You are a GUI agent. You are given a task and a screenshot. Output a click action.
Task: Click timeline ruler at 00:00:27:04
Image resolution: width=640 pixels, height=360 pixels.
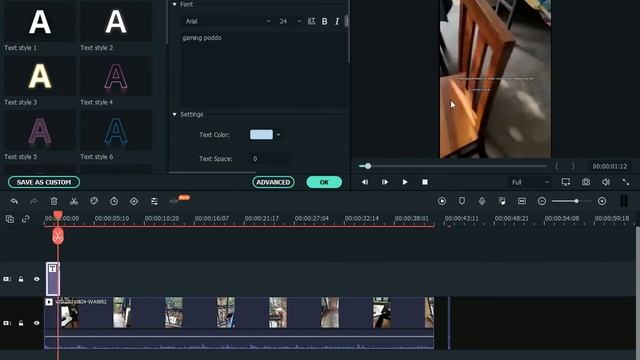coord(312,219)
